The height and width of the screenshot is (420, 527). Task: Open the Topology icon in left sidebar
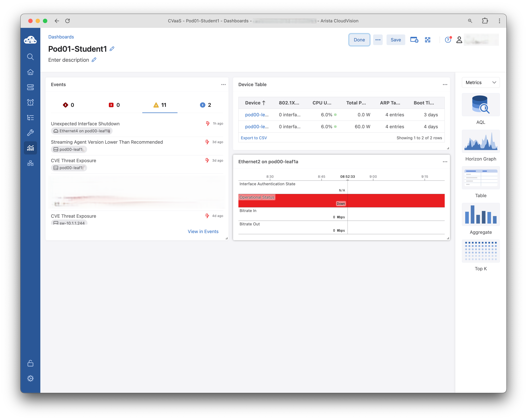pyautogui.click(x=30, y=163)
